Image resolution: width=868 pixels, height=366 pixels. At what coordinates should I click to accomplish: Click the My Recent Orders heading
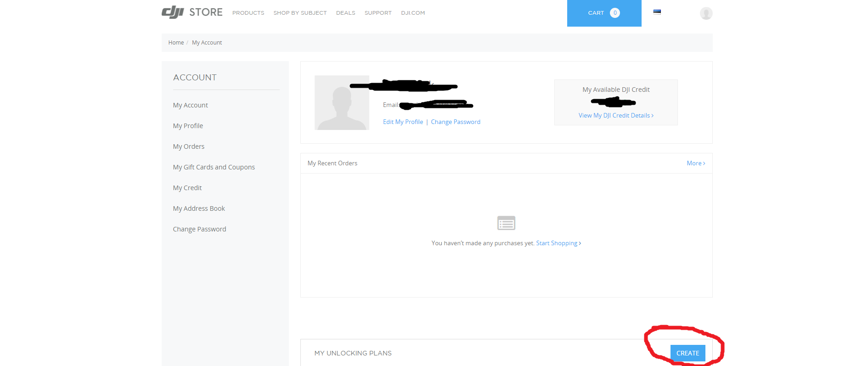coord(332,163)
